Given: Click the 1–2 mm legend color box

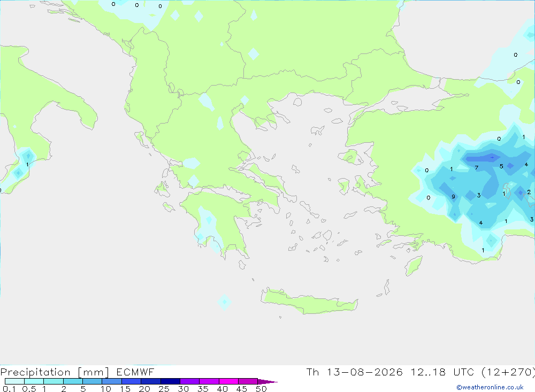Looking at the screenshot, I should coord(53,381).
